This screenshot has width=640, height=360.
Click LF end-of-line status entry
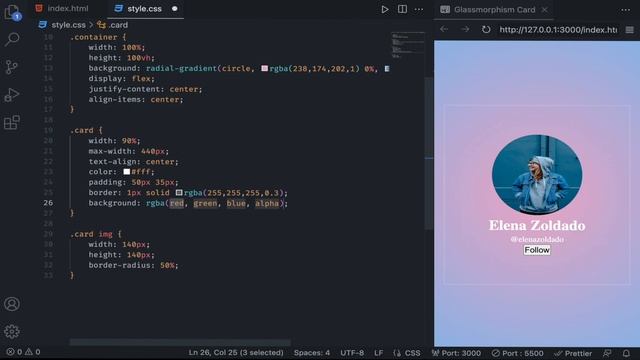point(378,353)
